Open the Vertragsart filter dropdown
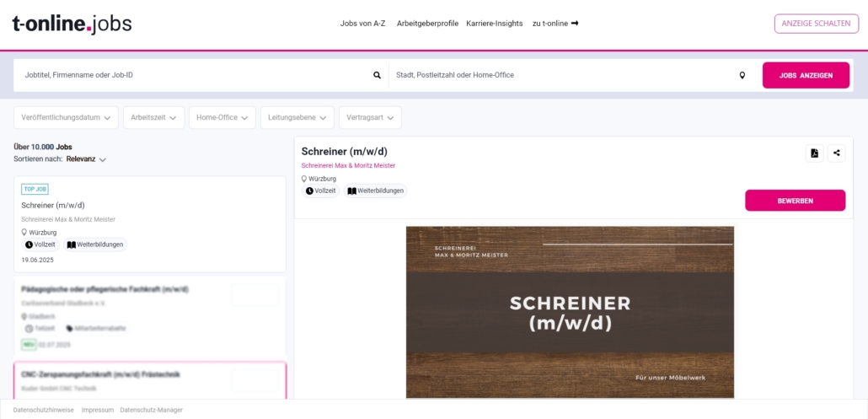Viewport: 868px width, 419px height. tap(370, 117)
